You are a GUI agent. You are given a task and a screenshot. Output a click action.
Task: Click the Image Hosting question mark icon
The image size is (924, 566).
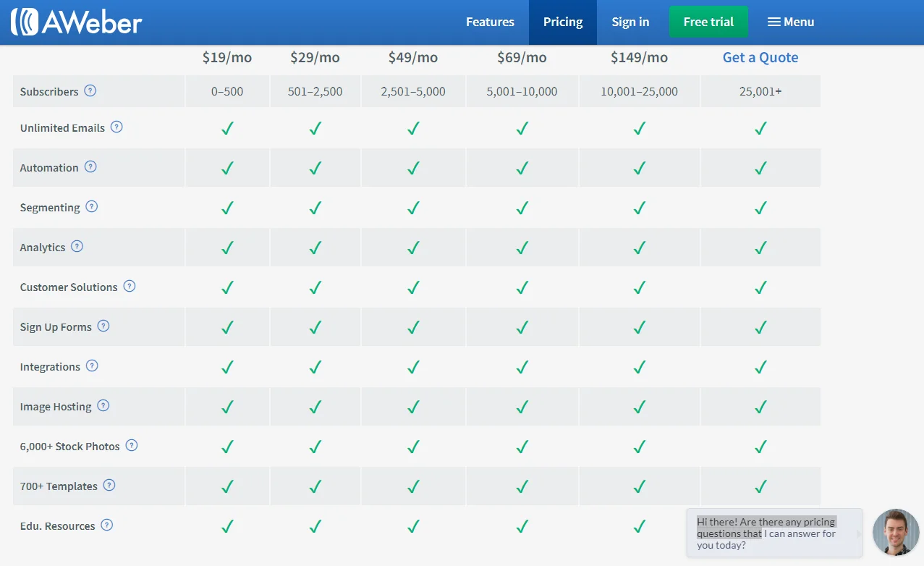pos(103,406)
